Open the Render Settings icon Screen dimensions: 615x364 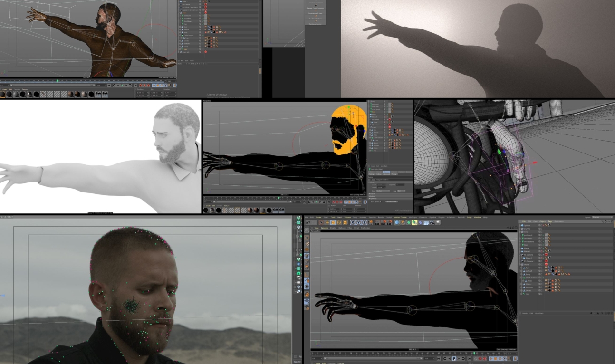click(x=390, y=221)
